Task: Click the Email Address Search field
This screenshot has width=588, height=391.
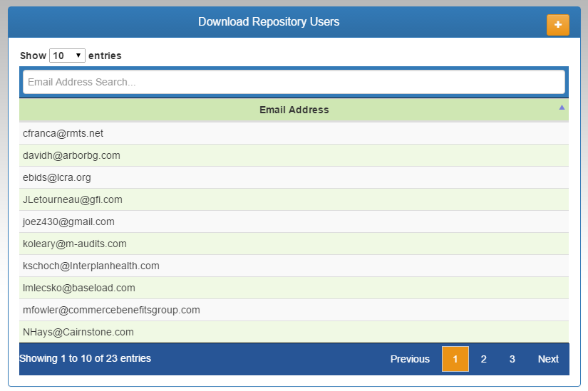Action: pyautogui.click(x=294, y=82)
